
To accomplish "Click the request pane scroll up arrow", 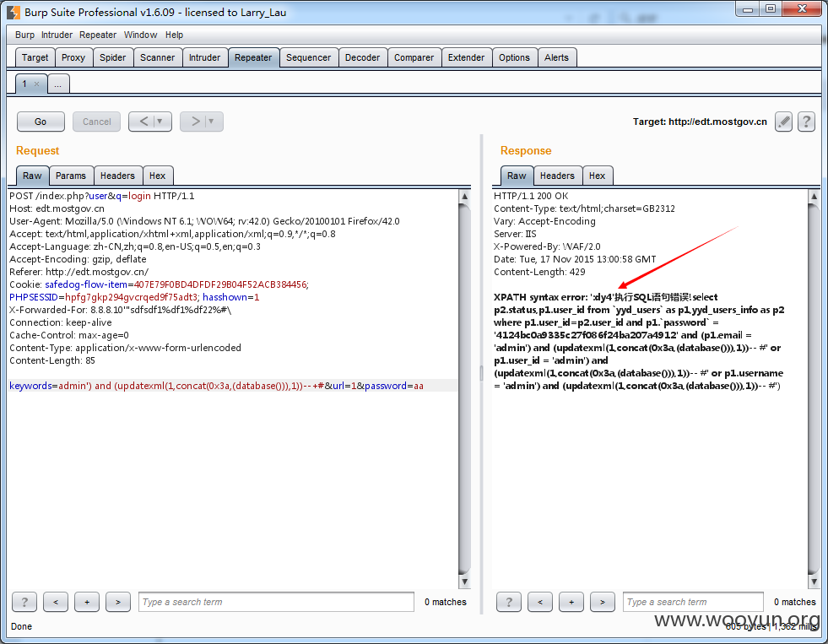I will coord(464,197).
